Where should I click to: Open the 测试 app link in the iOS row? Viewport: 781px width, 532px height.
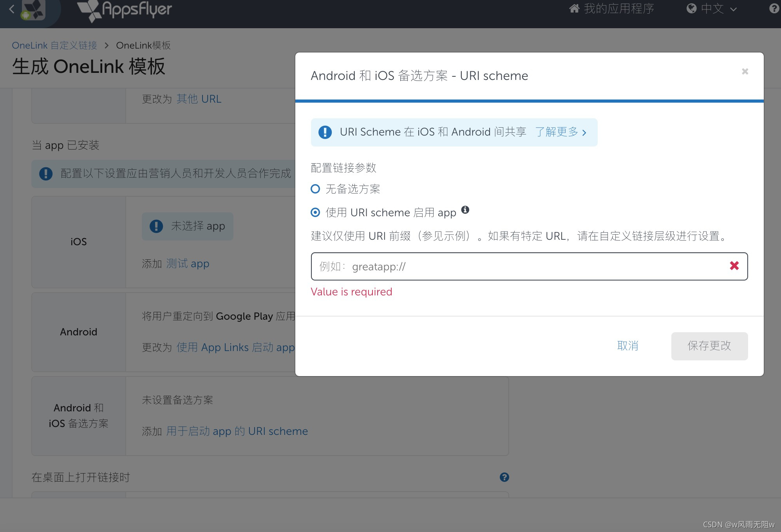click(x=188, y=264)
